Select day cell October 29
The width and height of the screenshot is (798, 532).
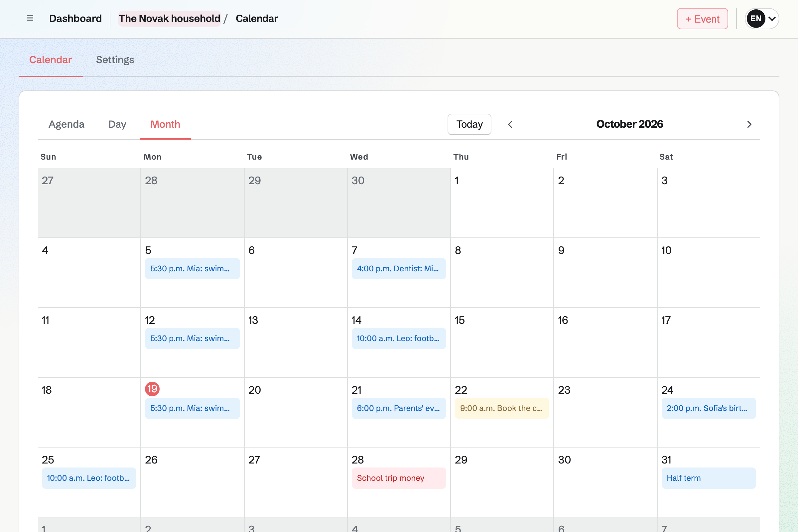[x=502, y=482]
